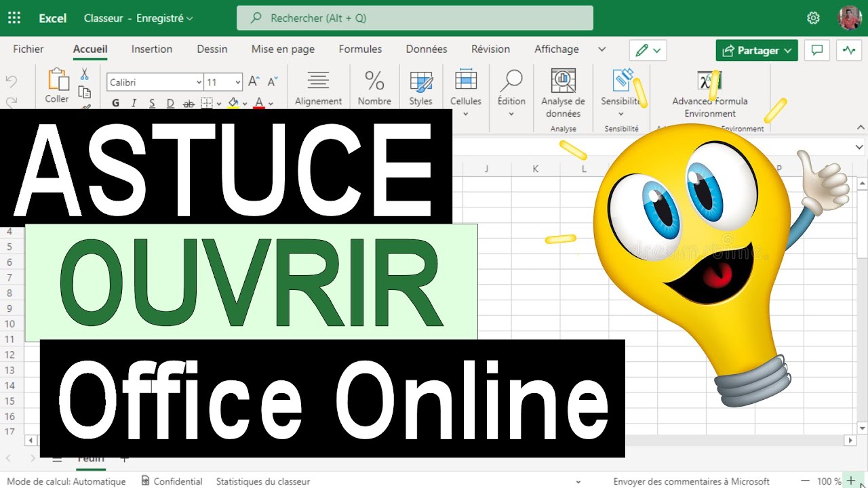
Task: Open the borders dropdown arrow
Action: tap(218, 104)
